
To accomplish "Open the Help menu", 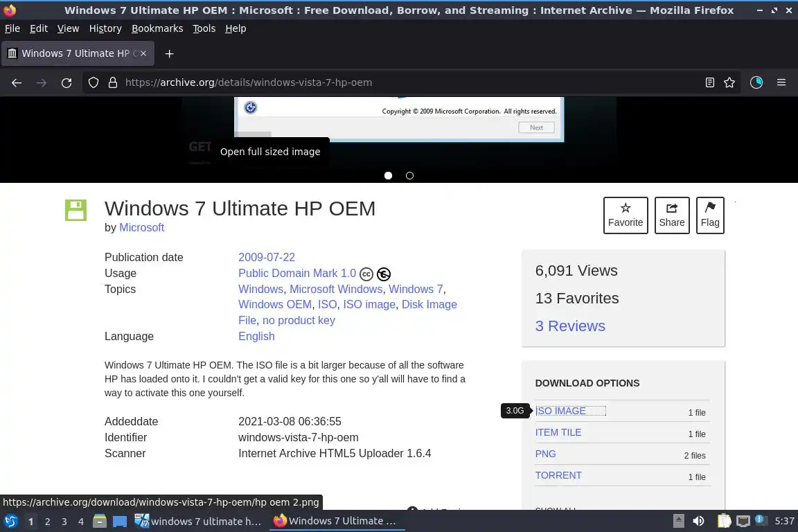I will 236,28.
